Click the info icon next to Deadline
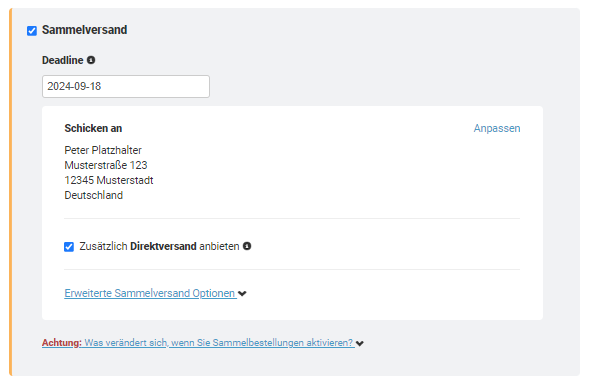 click(x=91, y=60)
